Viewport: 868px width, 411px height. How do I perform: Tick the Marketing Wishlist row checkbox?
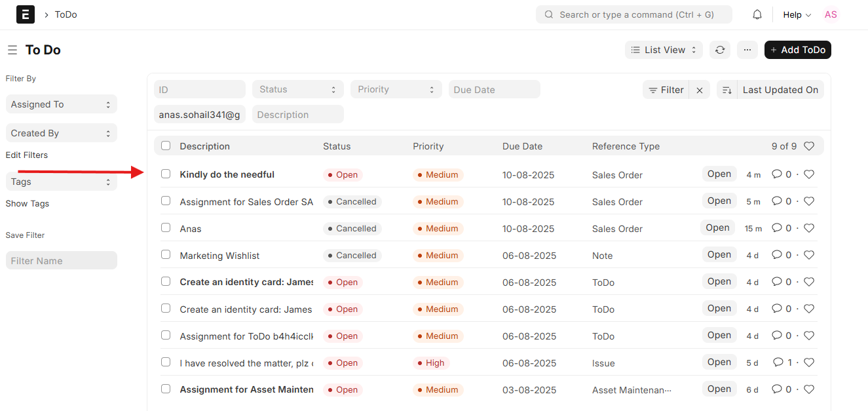pos(166,254)
